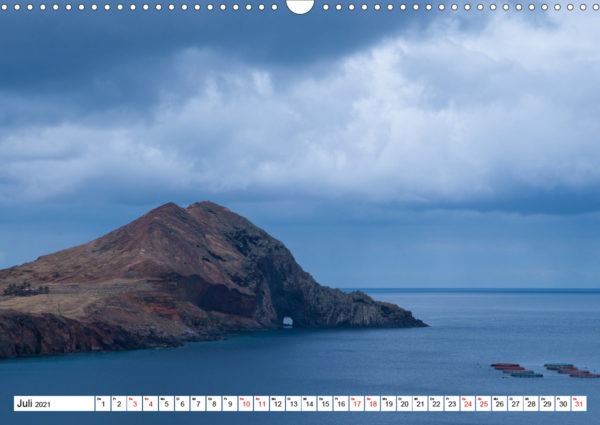
Task: Click day 8 in the date row
Action: pos(214,404)
